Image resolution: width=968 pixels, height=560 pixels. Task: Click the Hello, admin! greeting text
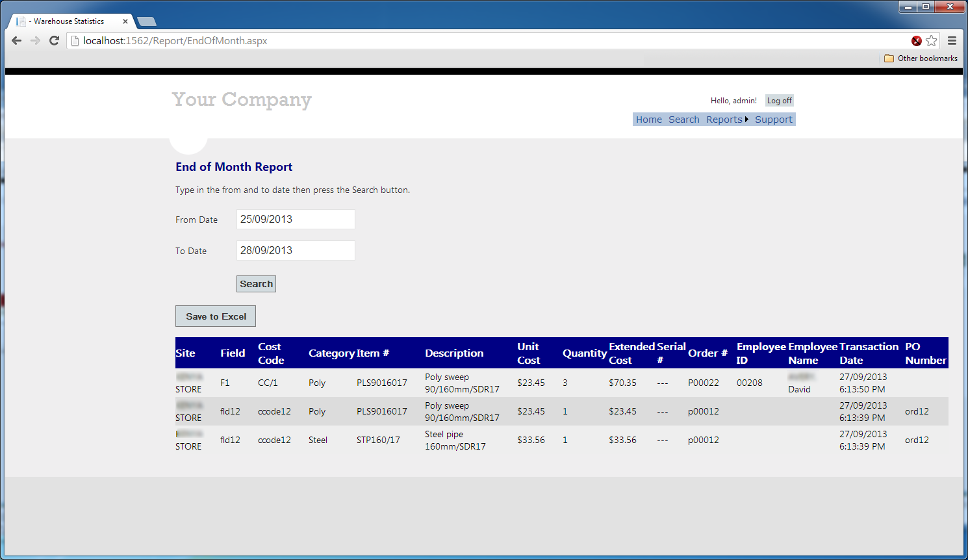pos(733,101)
